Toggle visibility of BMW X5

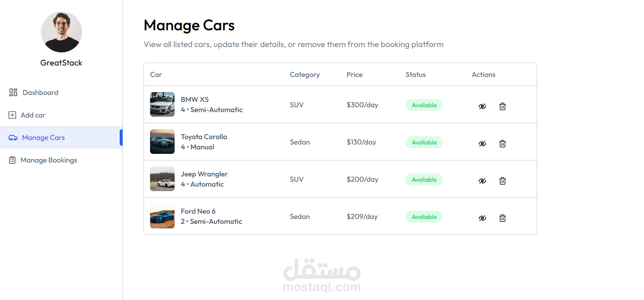(x=482, y=106)
